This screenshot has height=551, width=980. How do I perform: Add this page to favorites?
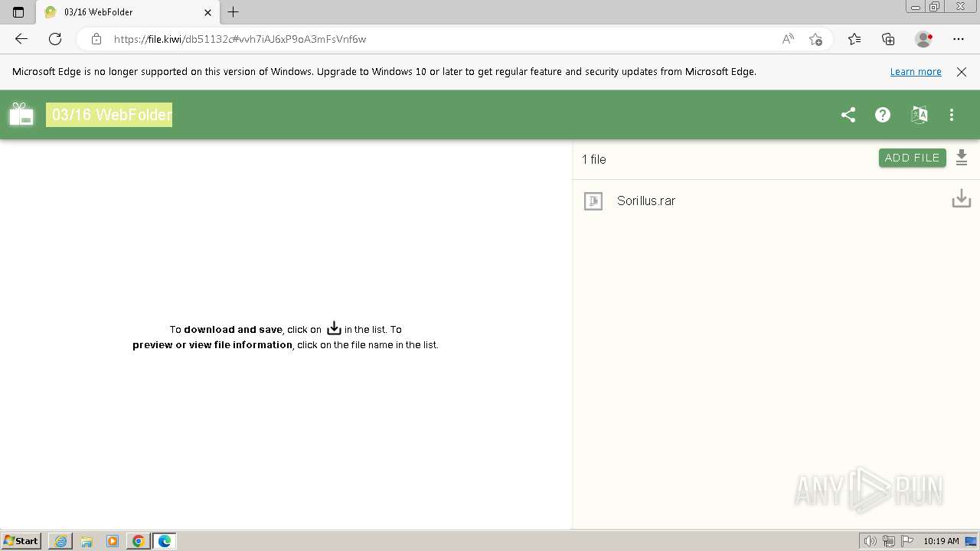tap(815, 39)
